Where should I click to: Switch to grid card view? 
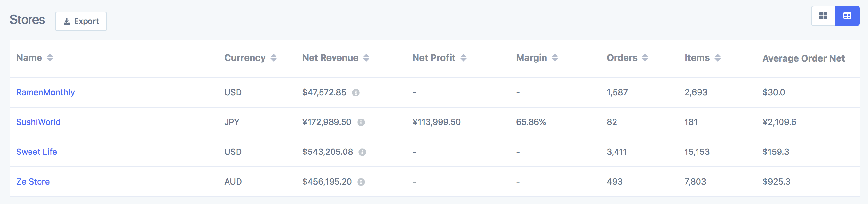823,16
